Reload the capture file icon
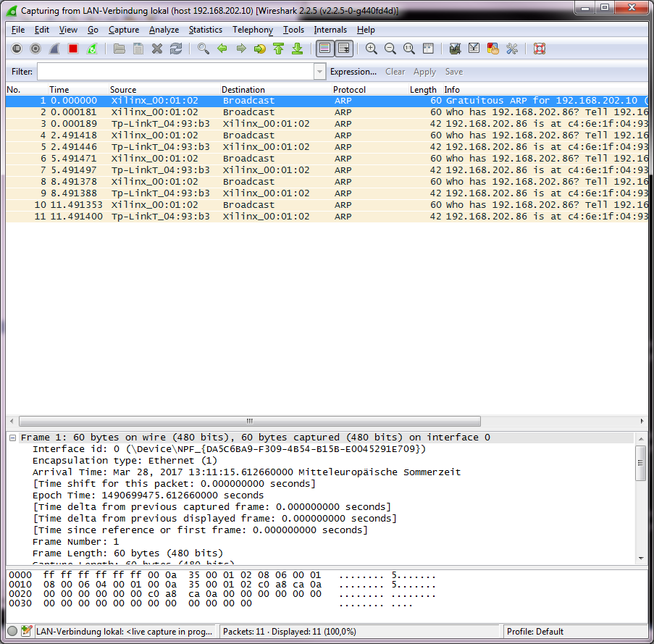This screenshot has height=644, width=654. point(176,49)
